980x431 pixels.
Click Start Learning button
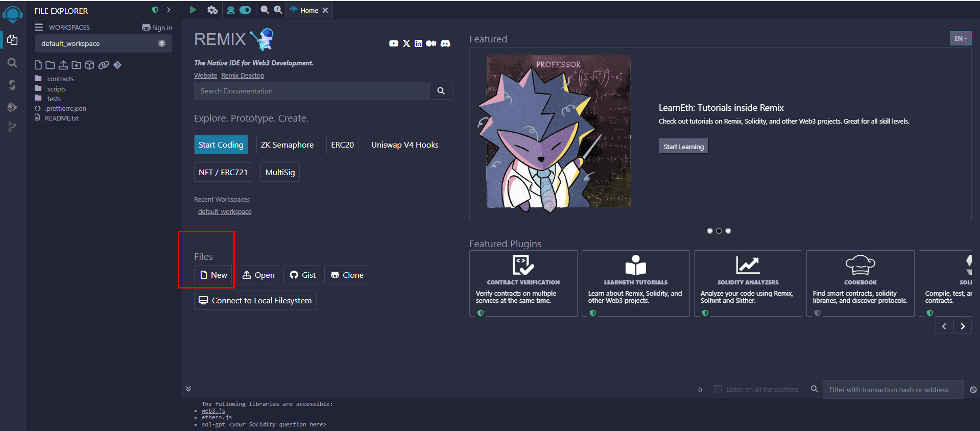click(683, 147)
